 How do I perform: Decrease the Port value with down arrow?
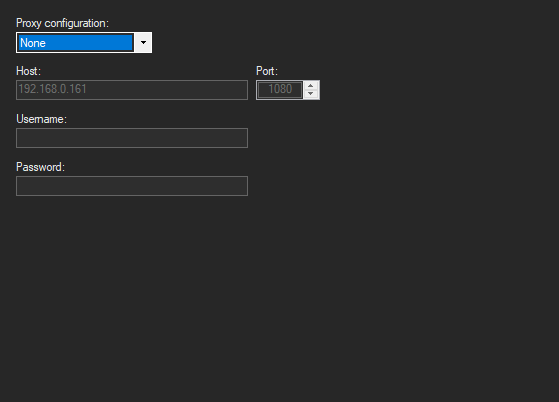(x=311, y=94)
